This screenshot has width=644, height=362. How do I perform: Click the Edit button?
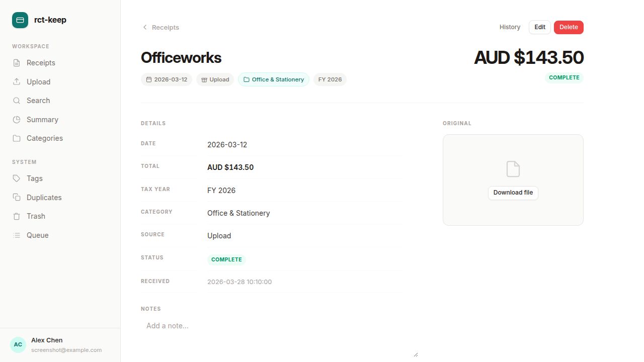click(x=539, y=27)
